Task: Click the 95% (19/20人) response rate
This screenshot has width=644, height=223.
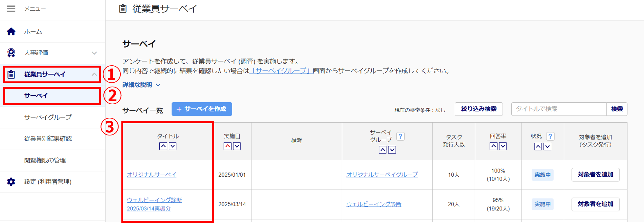Action: pos(498,204)
